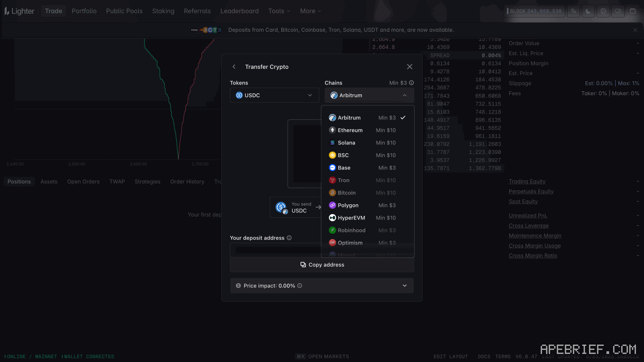Screen dimensions: 644x362
Task: Open the More menu in the navigation
Action: tap(310, 11)
